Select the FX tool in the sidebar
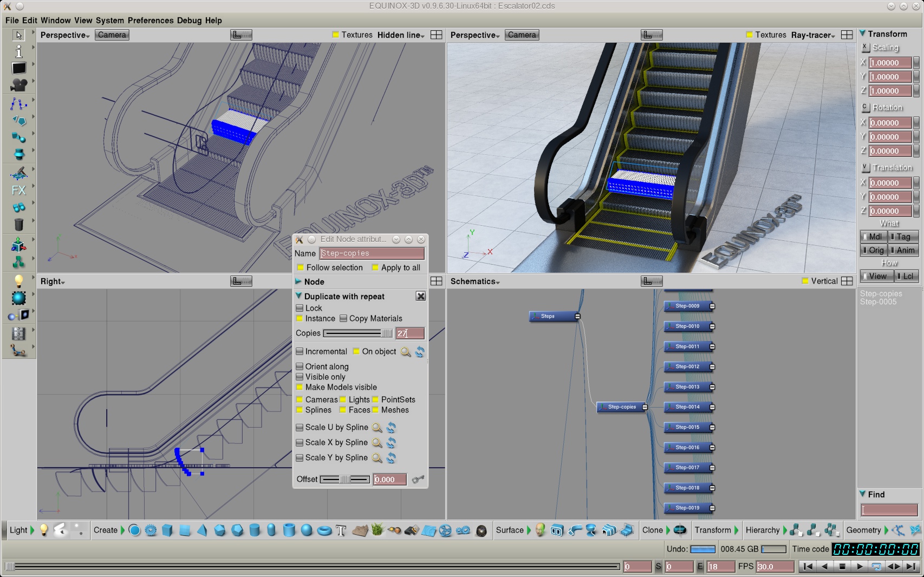 (x=18, y=191)
